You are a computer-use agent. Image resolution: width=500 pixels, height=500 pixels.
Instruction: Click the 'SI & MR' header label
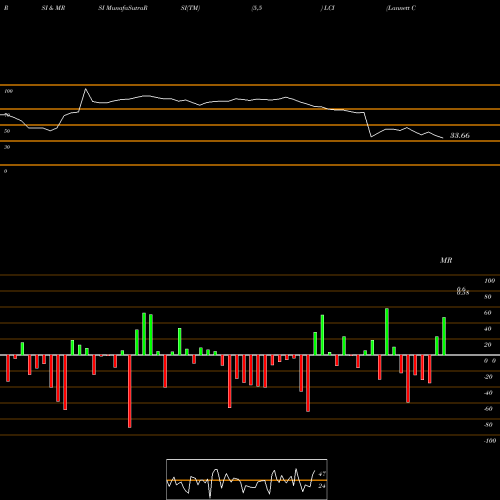(x=53, y=8)
